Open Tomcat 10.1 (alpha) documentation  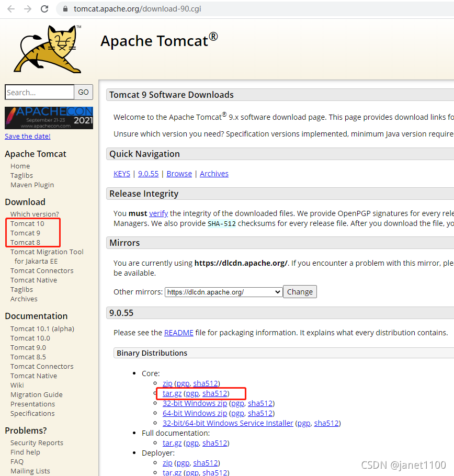(42, 329)
